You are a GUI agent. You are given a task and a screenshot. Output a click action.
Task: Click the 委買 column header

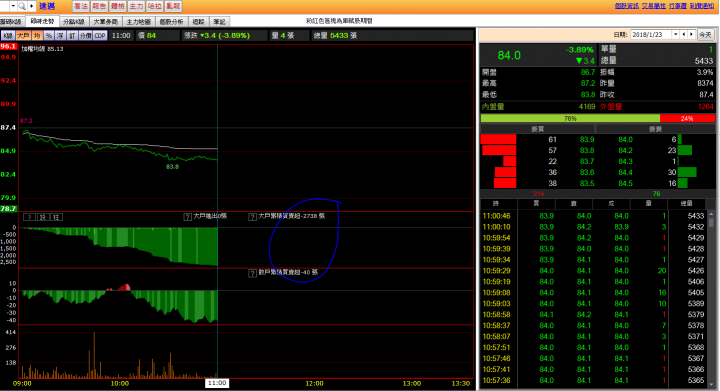(x=538, y=129)
